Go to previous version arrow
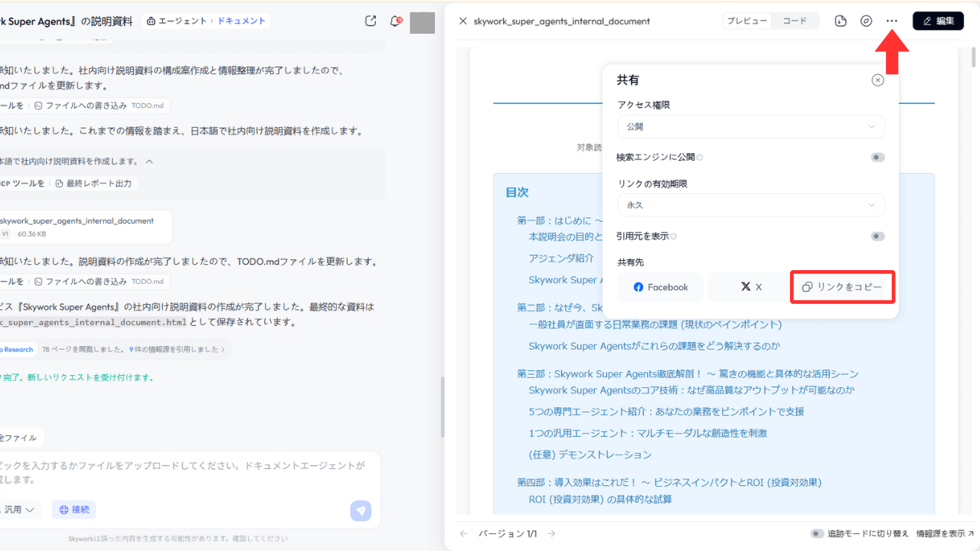This screenshot has width=980, height=551. [x=462, y=533]
